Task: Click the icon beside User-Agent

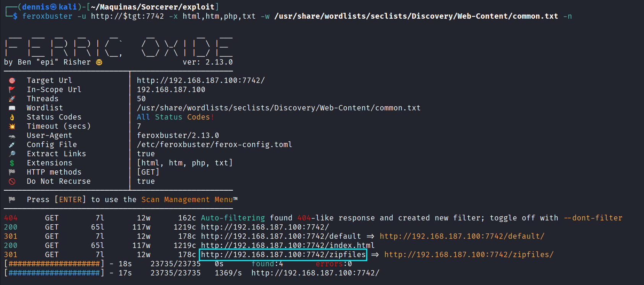Action: (12, 136)
